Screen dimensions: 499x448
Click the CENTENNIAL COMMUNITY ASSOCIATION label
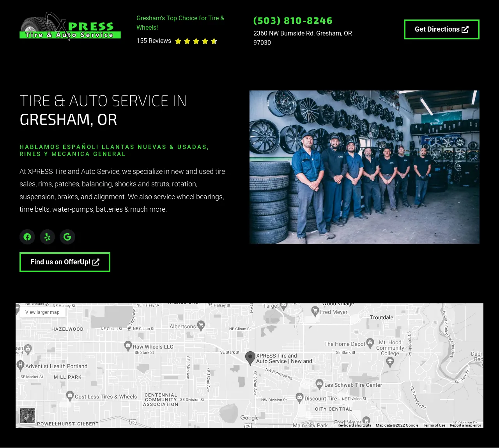click(161, 400)
